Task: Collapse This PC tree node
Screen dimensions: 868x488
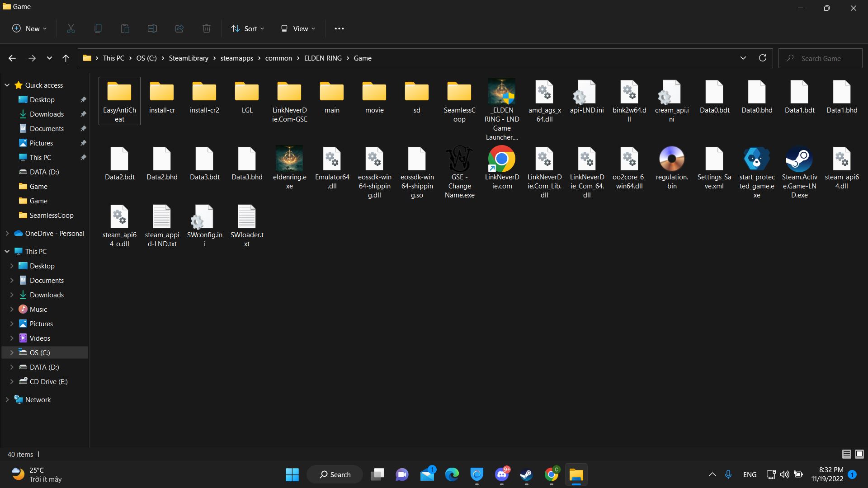Action: point(7,251)
